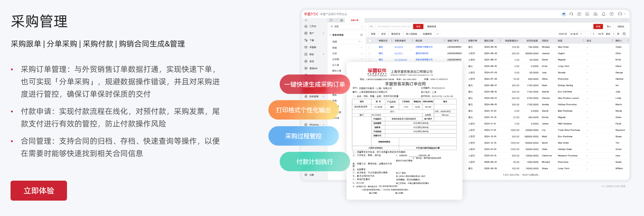Image resolution: width=644 pixels, height=216 pixels.
Task: Click the 取消关注 button
Action: [396, 34]
